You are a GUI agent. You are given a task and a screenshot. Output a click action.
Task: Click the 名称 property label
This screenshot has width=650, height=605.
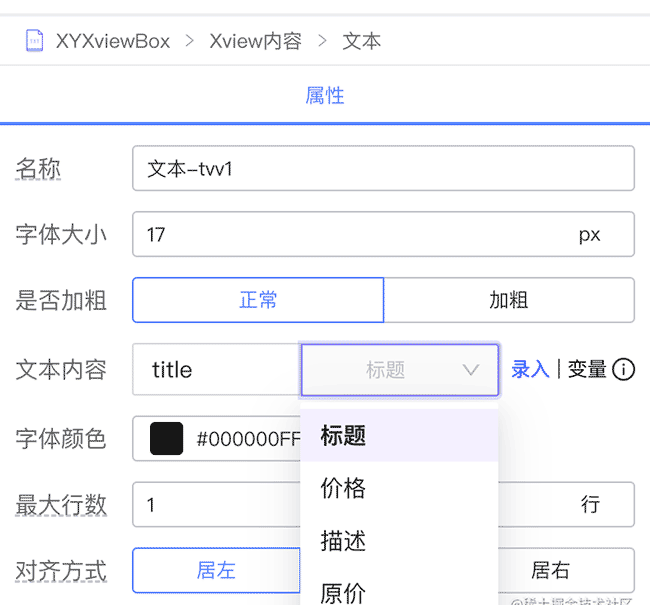tap(38, 168)
